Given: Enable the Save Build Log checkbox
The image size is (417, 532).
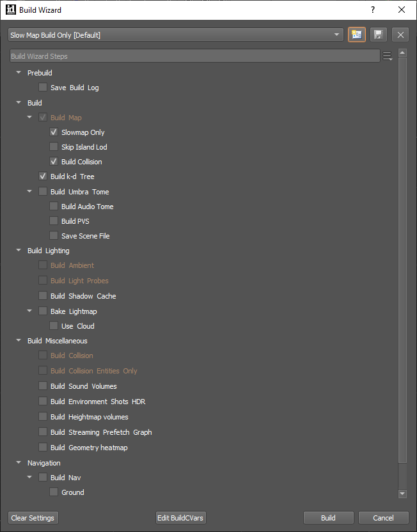Looking at the screenshot, I should point(43,87).
